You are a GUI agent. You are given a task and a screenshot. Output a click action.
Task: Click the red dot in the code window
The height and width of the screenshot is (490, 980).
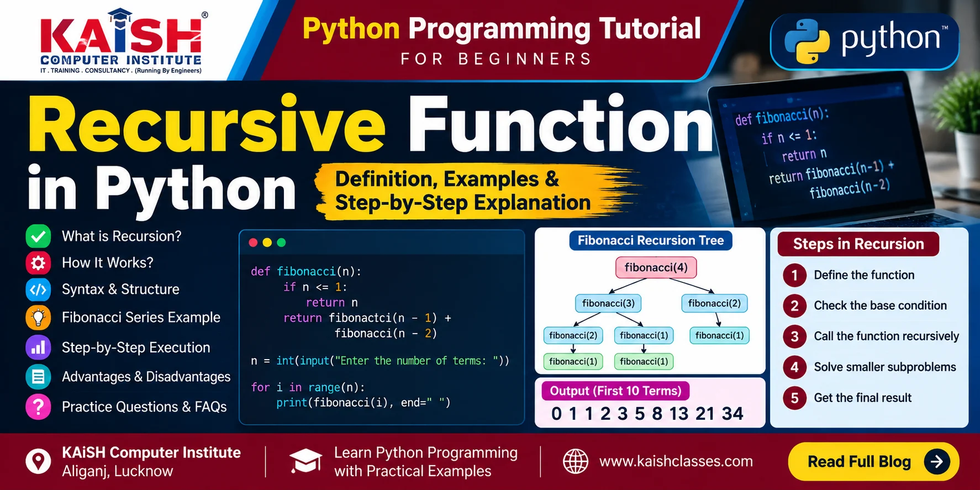[x=253, y=243]
